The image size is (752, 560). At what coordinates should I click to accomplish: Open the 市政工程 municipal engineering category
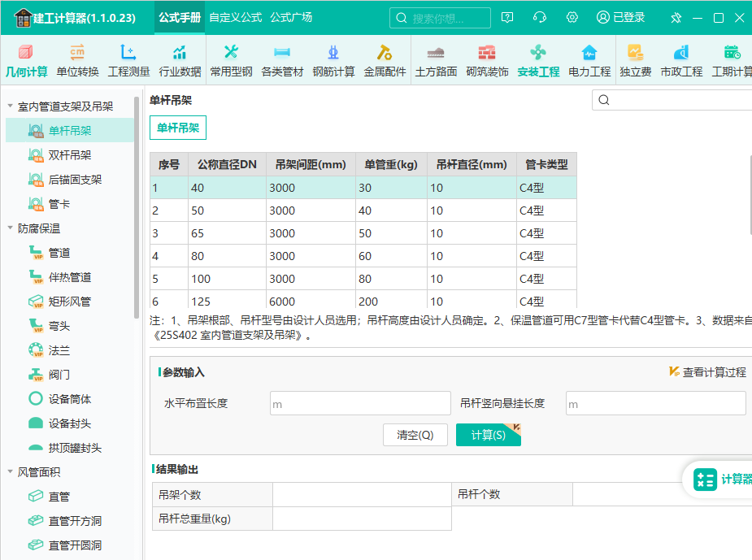tap(681, 61)
